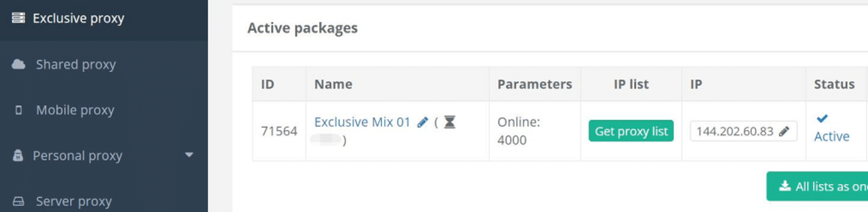Click the Mobile proxy phone icon
This screenshot has width=868, height=212.
coord(18,110)
